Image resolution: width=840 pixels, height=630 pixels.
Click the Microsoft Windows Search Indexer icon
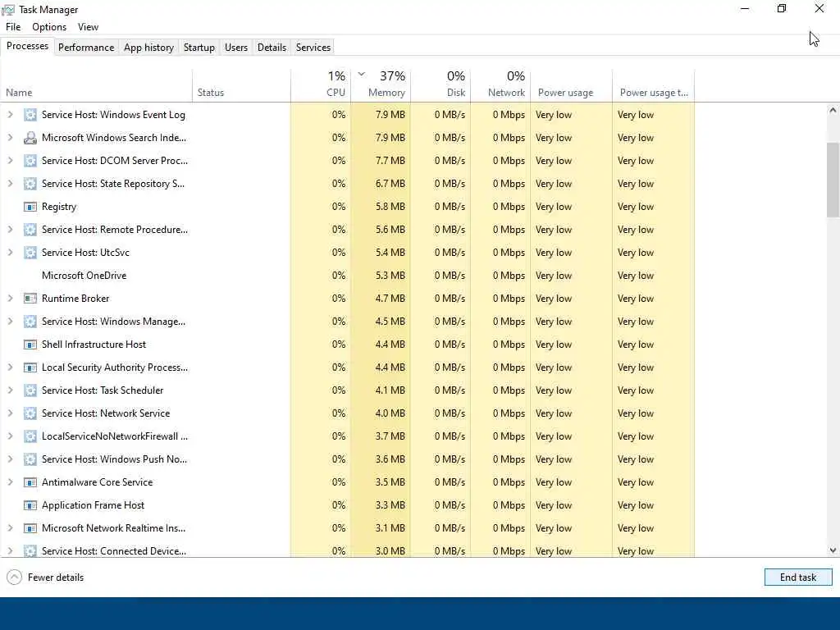(30, 138)
